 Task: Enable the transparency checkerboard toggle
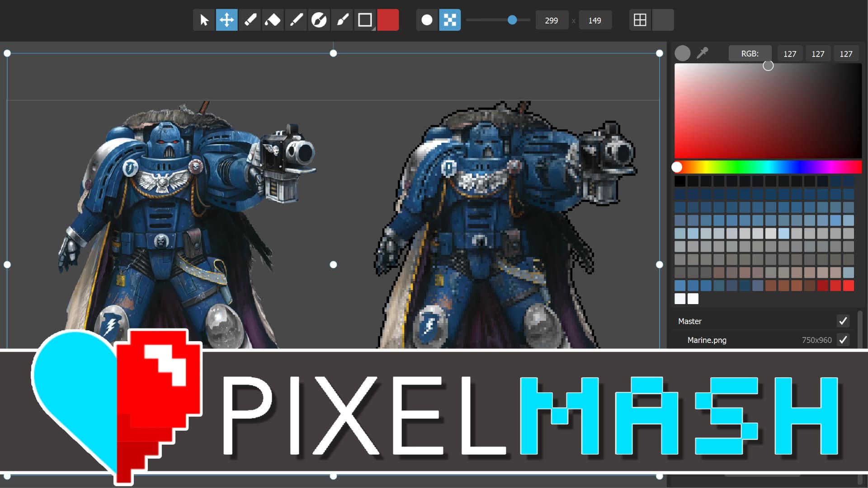coord(449,20)
